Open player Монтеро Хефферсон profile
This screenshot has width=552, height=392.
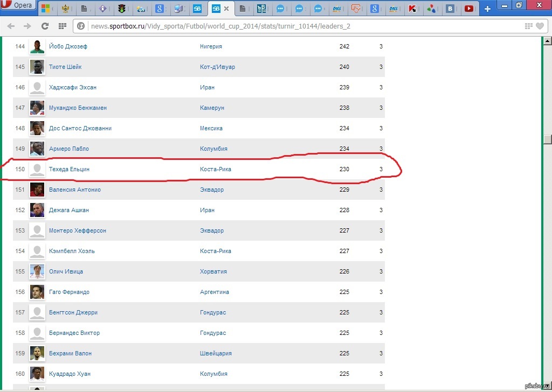click(78, 230)
